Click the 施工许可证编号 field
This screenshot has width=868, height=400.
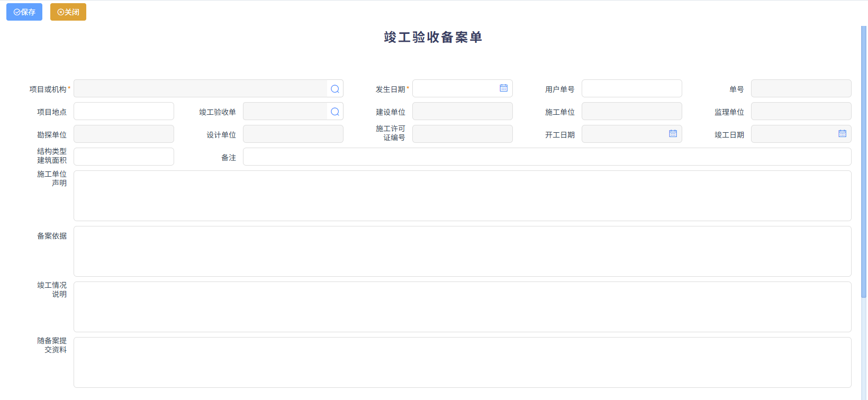(463, 134)
